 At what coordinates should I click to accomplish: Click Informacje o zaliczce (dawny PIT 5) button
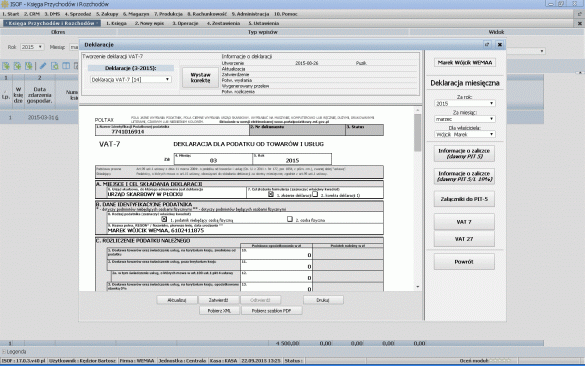[x=464, y=154]
